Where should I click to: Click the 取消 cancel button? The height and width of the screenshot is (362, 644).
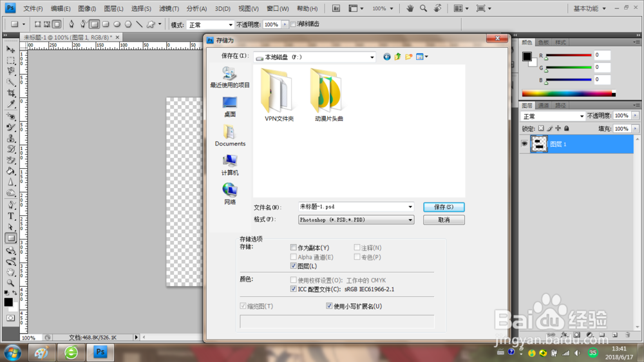coord(444,220)
